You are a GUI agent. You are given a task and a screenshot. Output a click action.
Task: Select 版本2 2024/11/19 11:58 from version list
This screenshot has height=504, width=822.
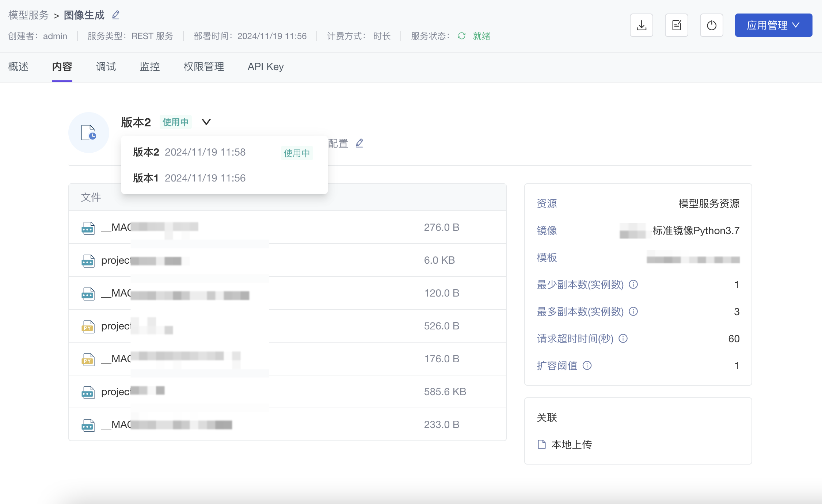click(x=224, y=152)
